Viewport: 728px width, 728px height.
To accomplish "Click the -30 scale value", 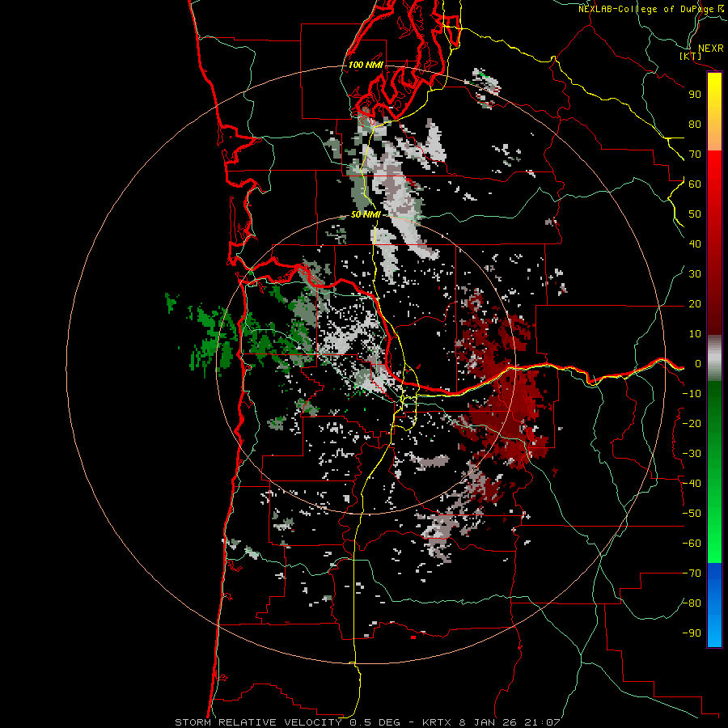I will 692,454.
